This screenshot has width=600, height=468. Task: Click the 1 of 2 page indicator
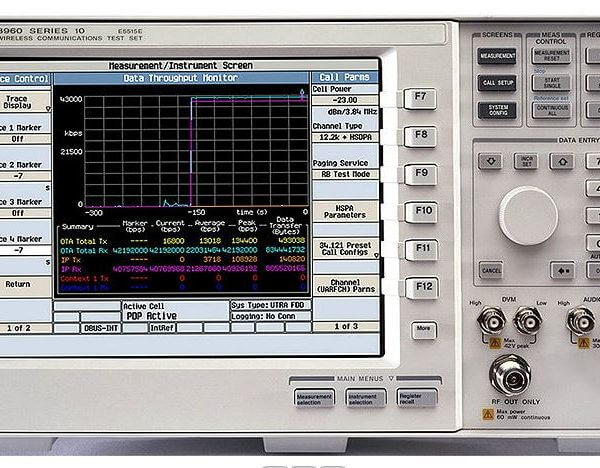(x=25, y=328)
